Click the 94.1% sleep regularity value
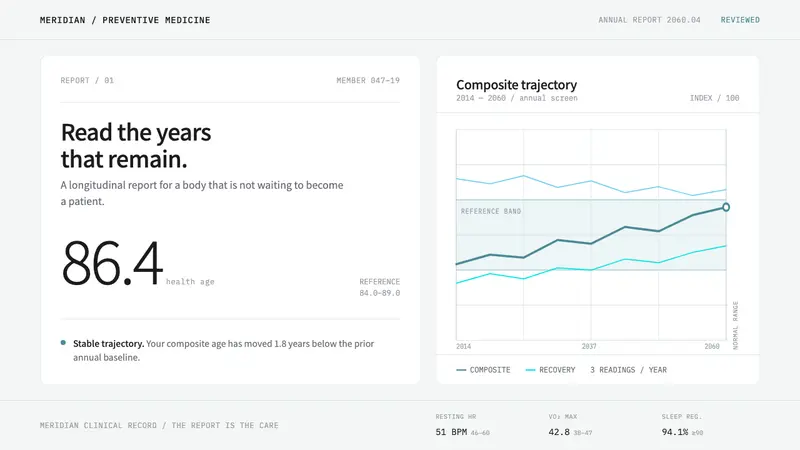This screenshot has height=450, width=800. 675,432
